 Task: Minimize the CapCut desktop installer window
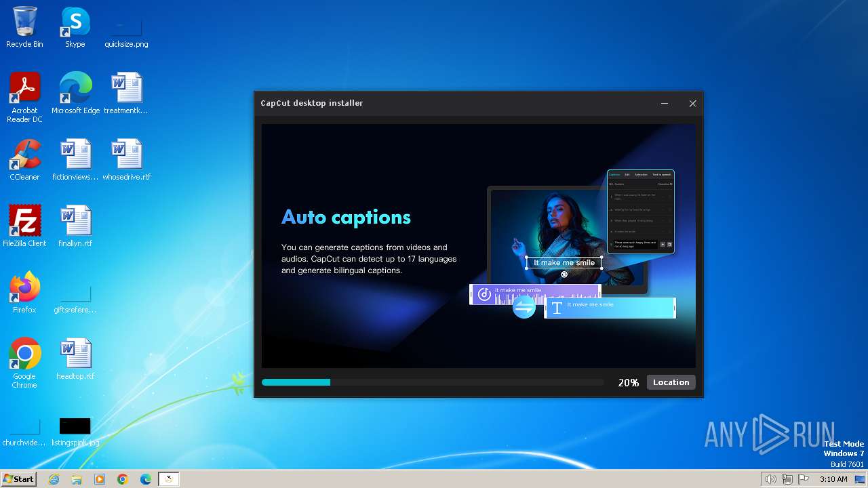[x=665, y=104]
